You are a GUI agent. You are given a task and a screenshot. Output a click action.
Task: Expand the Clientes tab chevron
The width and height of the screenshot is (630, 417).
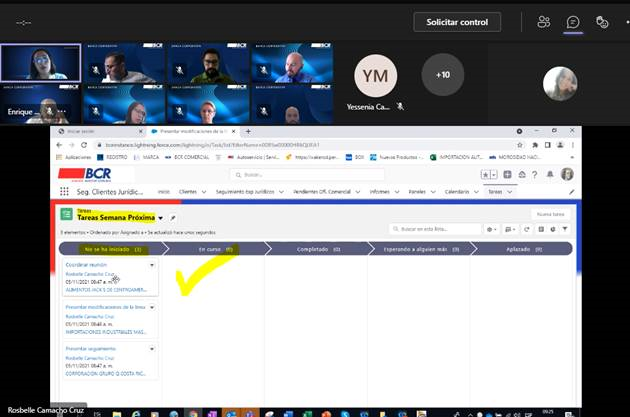pyautogui.click(x=204, y=192)
